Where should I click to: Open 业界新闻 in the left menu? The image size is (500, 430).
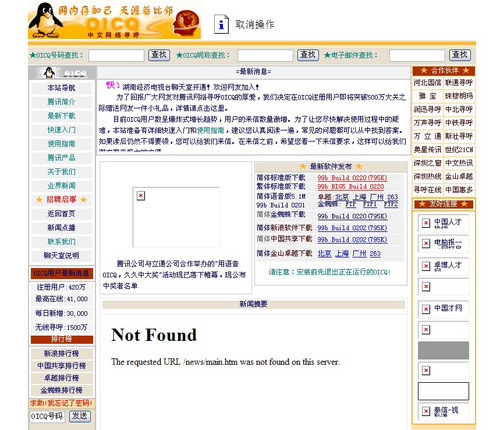(62, 186)
